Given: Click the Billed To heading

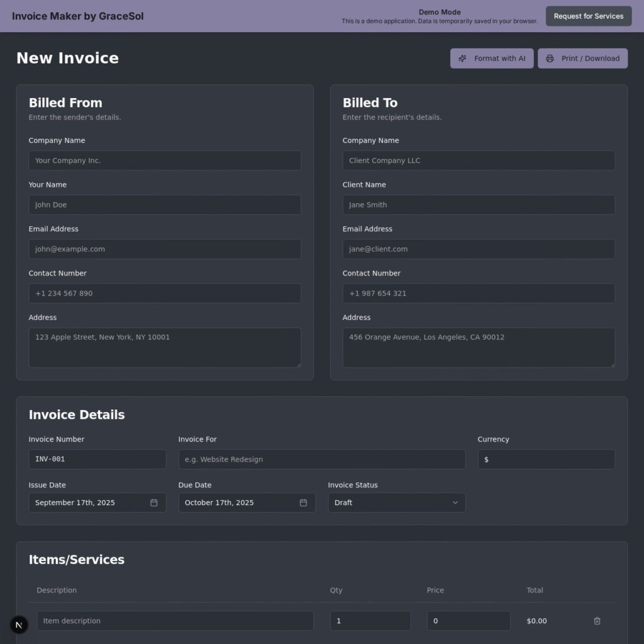Looking at the screenshot, I should coord(370,103).
